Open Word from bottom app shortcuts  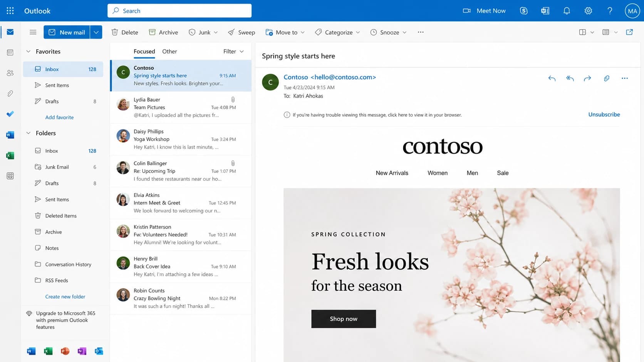[x=31, y=351]
